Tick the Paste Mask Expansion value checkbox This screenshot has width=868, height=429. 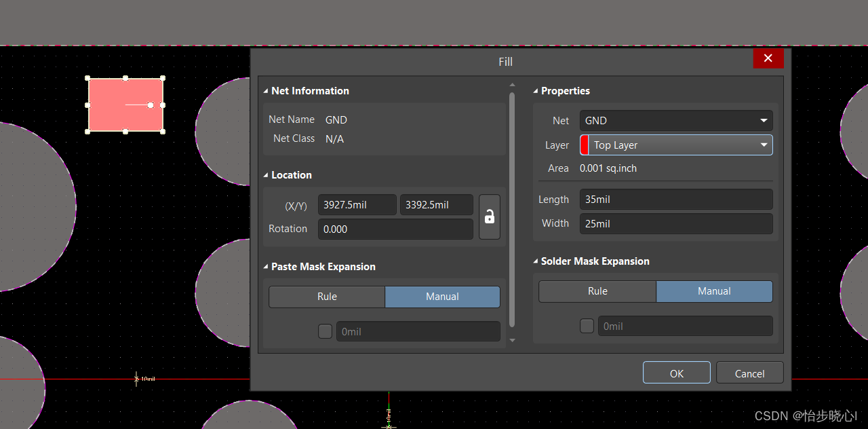(325, 331)
